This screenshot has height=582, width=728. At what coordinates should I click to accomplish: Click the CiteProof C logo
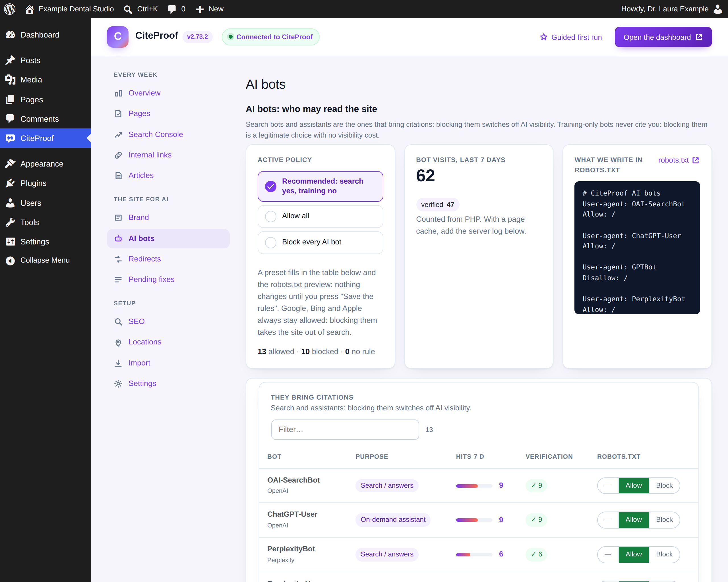tap(117, 36)
